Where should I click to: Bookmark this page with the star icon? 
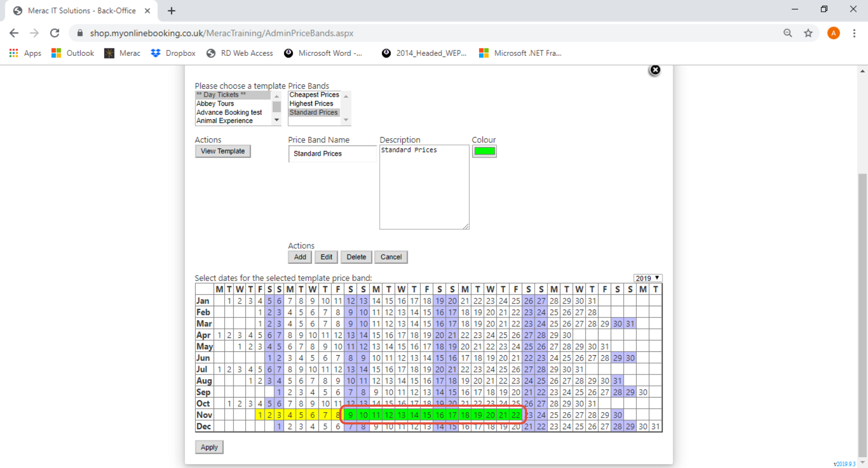pyautogui.click(x=808, y=33)
